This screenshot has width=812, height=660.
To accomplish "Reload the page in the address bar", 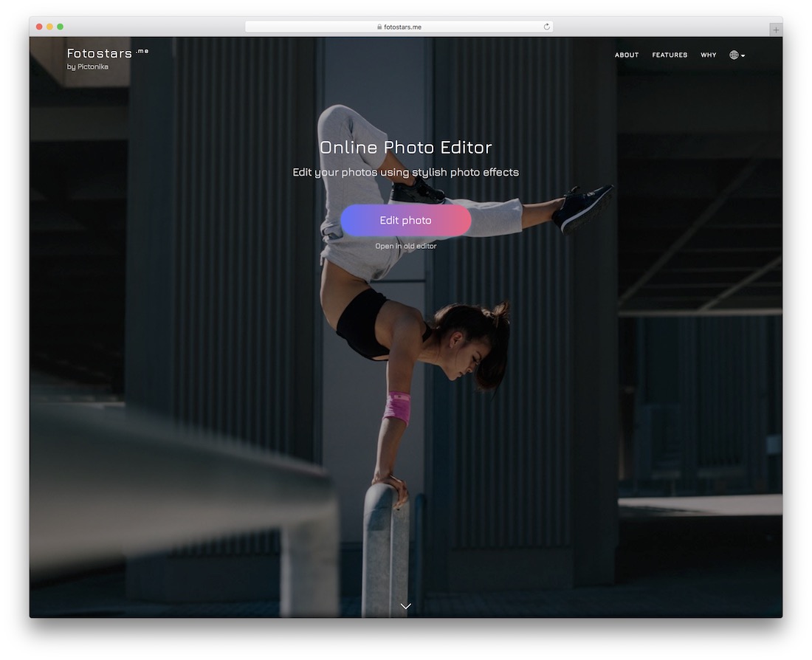I will coord(546,27).
